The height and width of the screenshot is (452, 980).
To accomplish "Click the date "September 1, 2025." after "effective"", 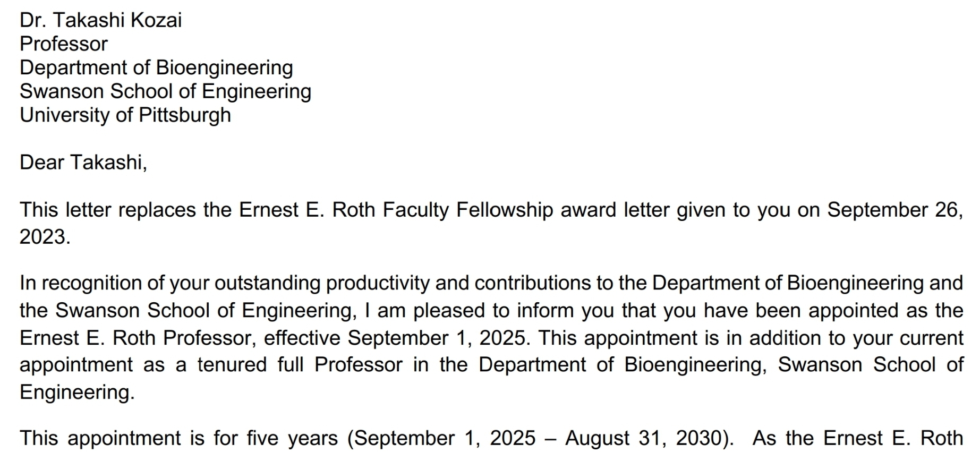I will click(439, 338).
